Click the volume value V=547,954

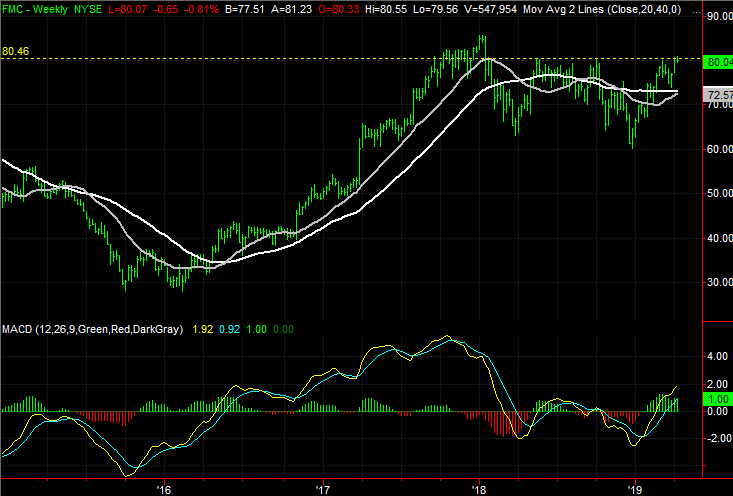(490, 9)
